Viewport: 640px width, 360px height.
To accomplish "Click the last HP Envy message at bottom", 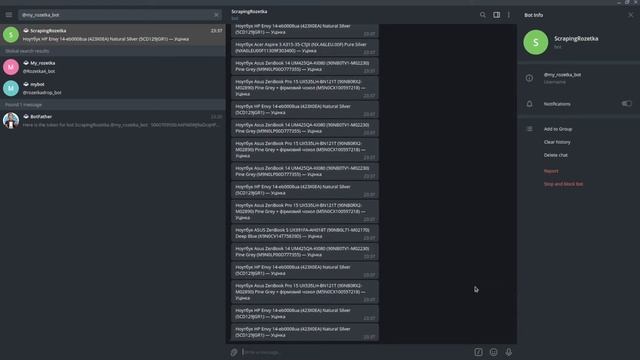I will point(305,332).
